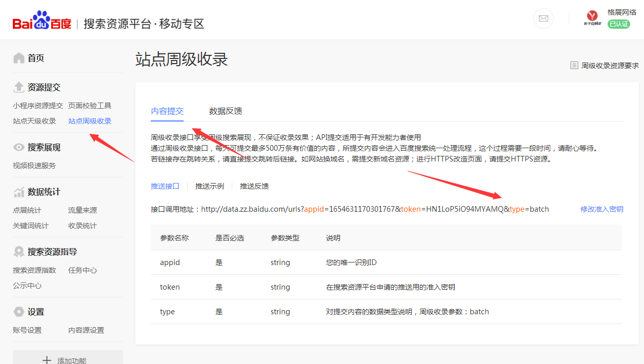
Task: Open 账号设置 in settings section
Action: click(27, 330)
